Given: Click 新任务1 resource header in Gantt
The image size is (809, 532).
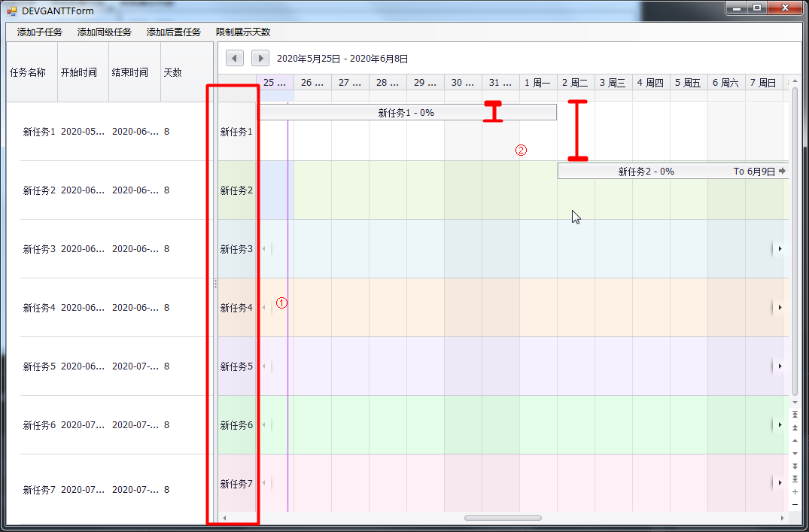Looking at the screenshot, I should click(x=237, y=132).
